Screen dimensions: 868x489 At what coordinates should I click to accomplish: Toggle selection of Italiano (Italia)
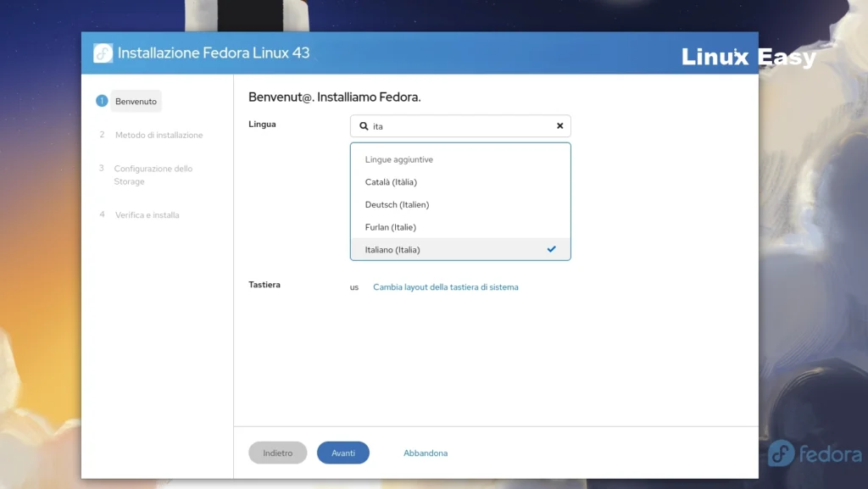pyautogui.click(x=392, y=248)
